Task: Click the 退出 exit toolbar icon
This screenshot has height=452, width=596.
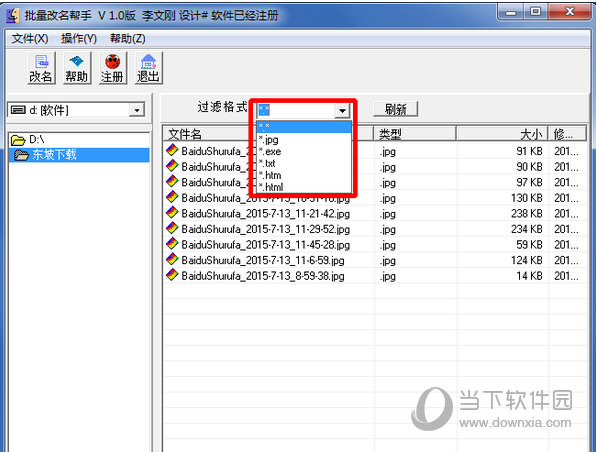Action: (149, 68)
